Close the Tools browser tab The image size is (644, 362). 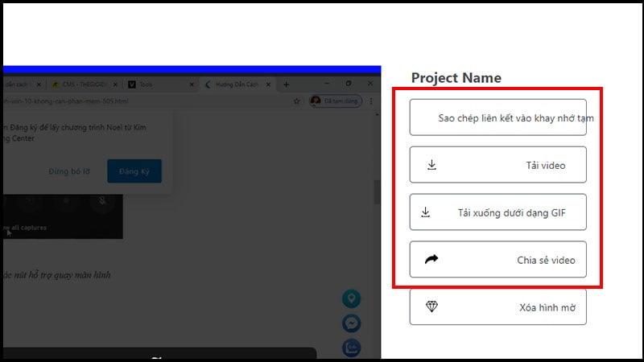click(x=192, y=84)
